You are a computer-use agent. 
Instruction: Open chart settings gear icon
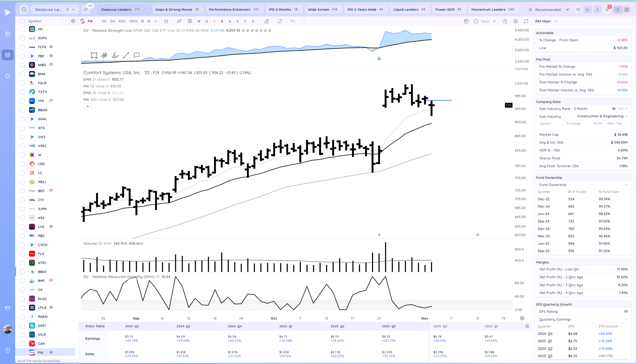click(516, 21)
